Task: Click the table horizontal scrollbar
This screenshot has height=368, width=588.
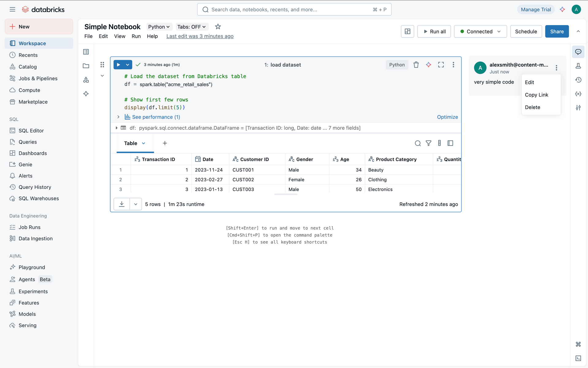Action: tap(286, 194)
